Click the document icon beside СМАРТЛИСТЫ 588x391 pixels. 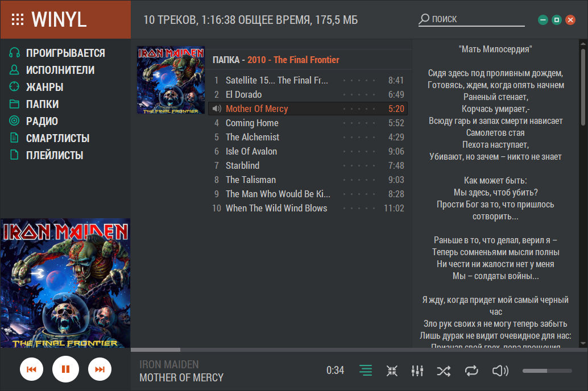(x=14, y=138)
